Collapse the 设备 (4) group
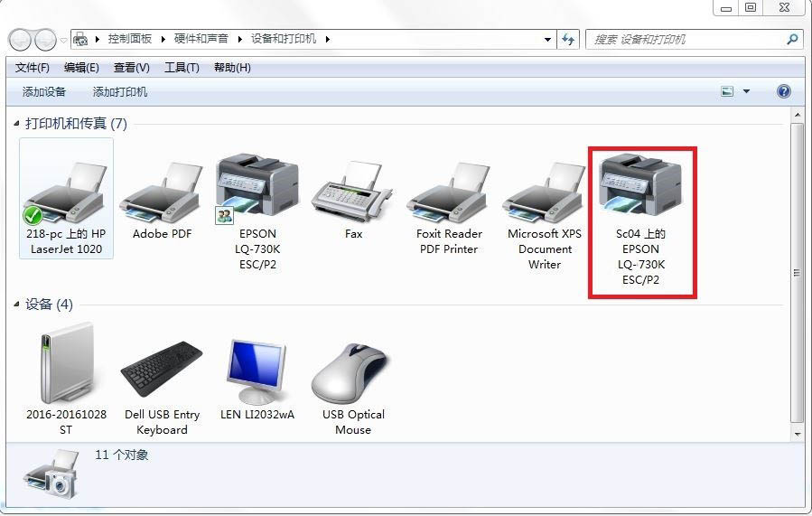The image size is (812, 516). [x=16, y=305]
